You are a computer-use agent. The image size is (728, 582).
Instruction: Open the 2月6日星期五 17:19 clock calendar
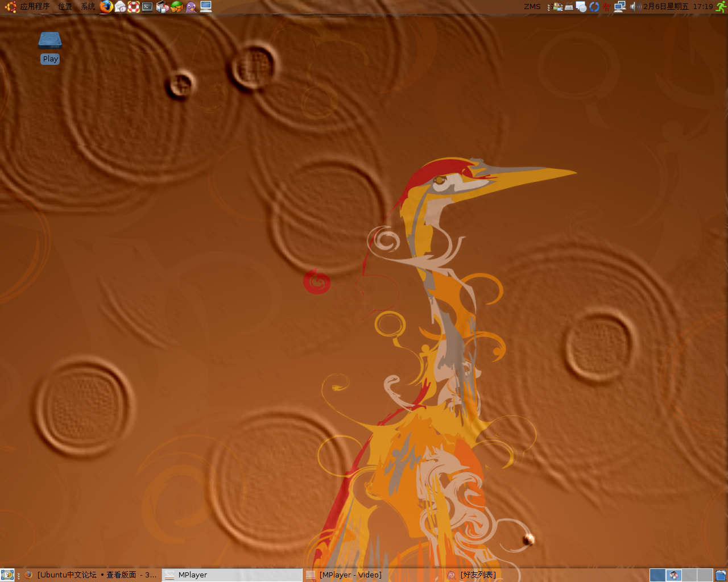678,7
